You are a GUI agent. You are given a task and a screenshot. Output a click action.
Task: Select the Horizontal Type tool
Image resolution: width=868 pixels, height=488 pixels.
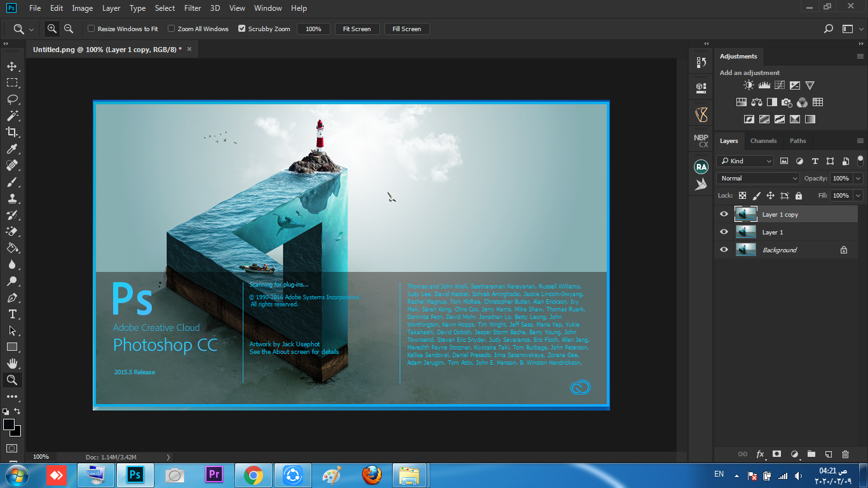[12, 314]
